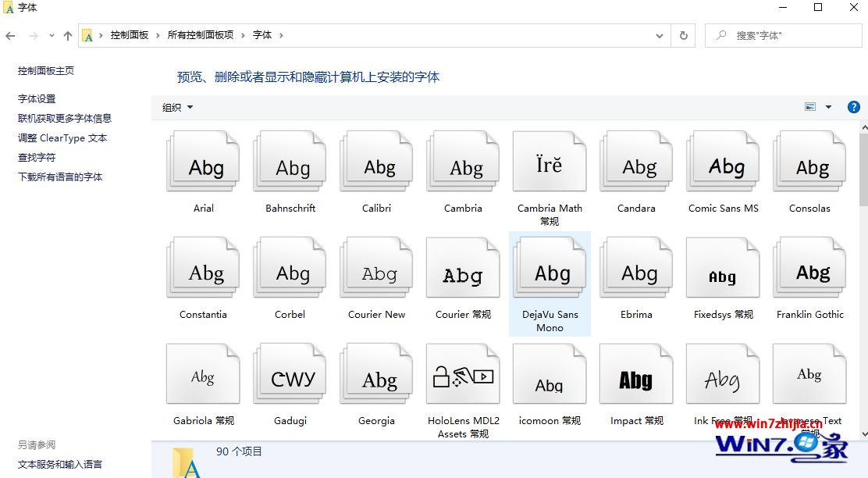Click the vertical scrollbar thumb

[863, 169]
